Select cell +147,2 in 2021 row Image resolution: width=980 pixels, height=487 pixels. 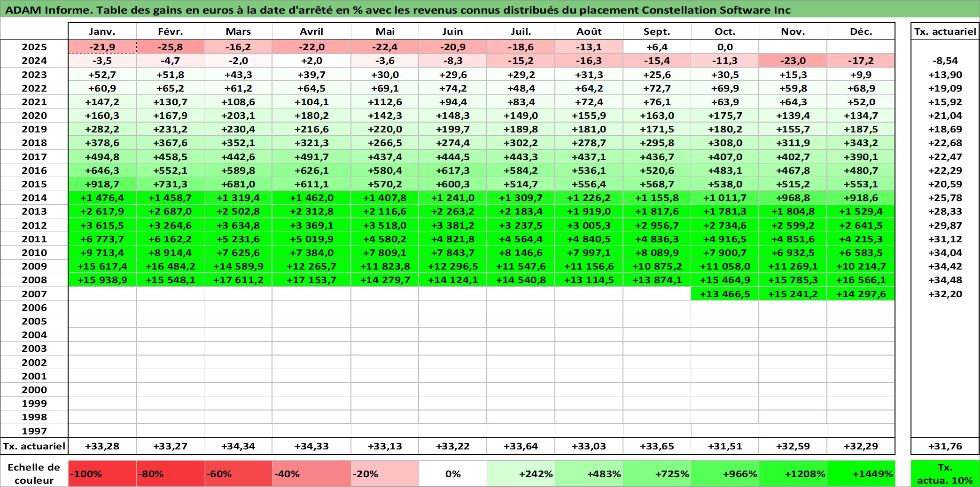click(x=102, y=102)
